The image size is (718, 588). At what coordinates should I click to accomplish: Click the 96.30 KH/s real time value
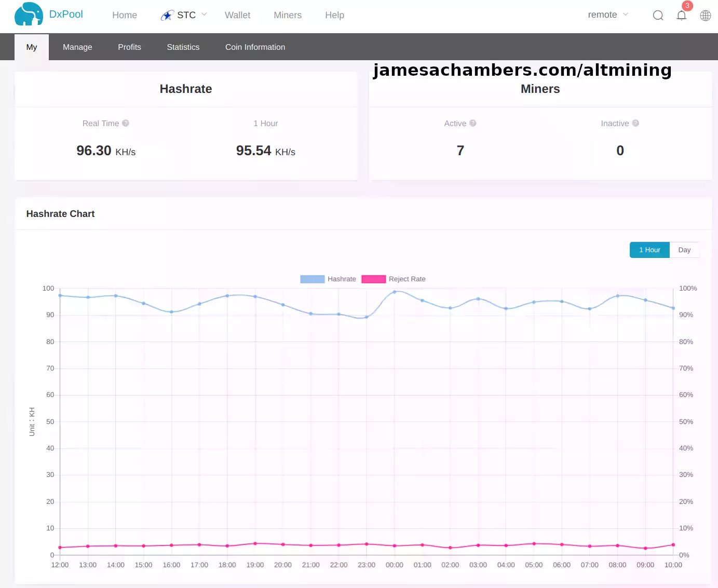(x=106, y=151)
